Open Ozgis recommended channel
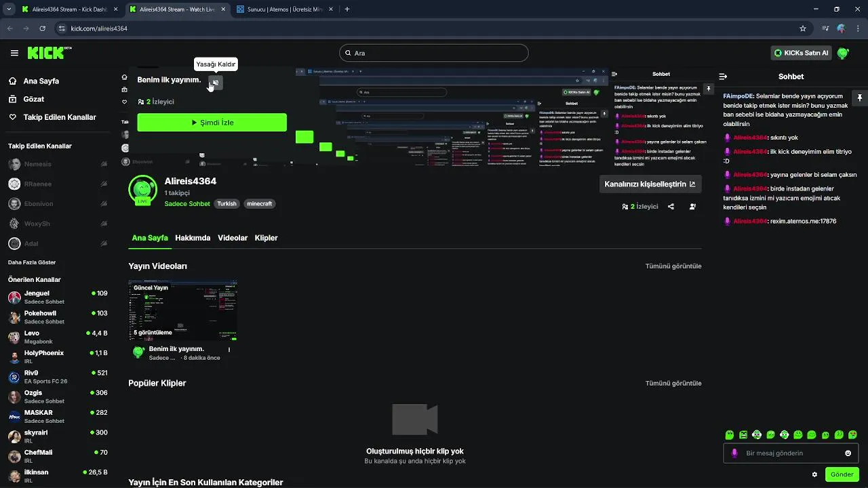Screen dimensions: 868x488 pos(58,396)
